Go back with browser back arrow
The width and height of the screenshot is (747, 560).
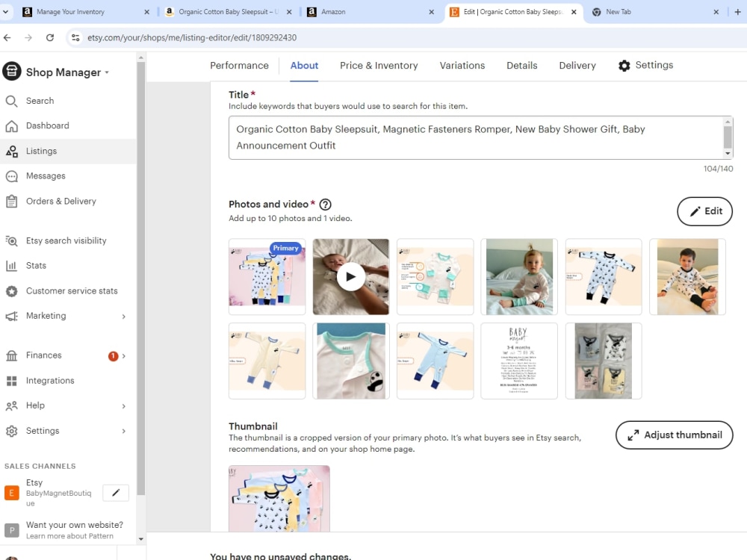tap(7, 37)
